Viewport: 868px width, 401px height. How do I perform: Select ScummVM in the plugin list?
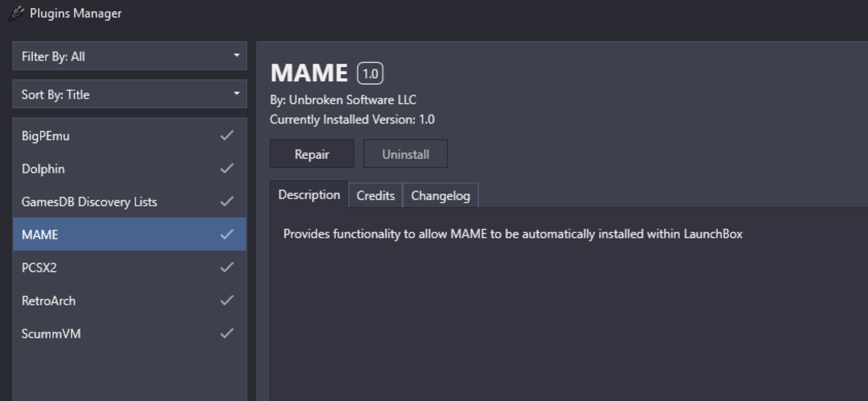130,333
